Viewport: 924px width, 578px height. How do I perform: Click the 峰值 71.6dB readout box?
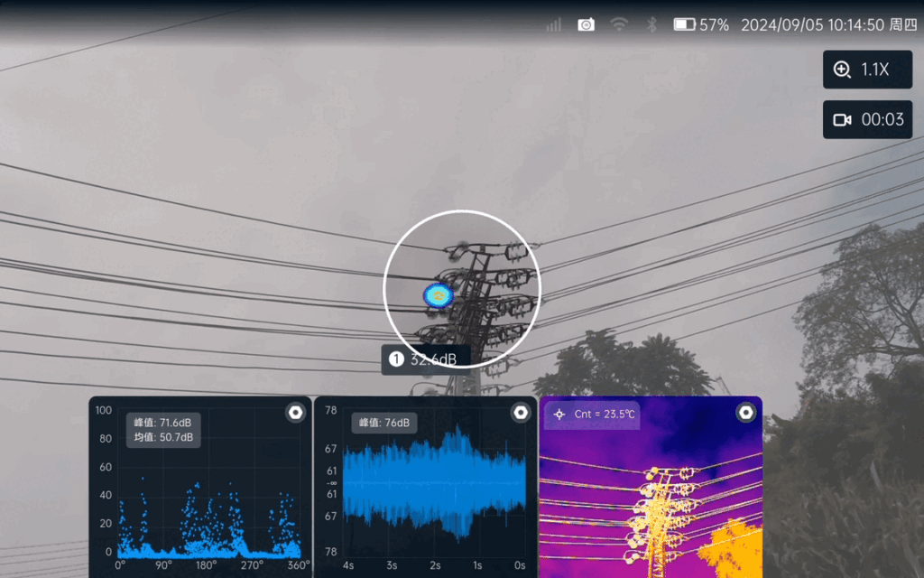163,429
